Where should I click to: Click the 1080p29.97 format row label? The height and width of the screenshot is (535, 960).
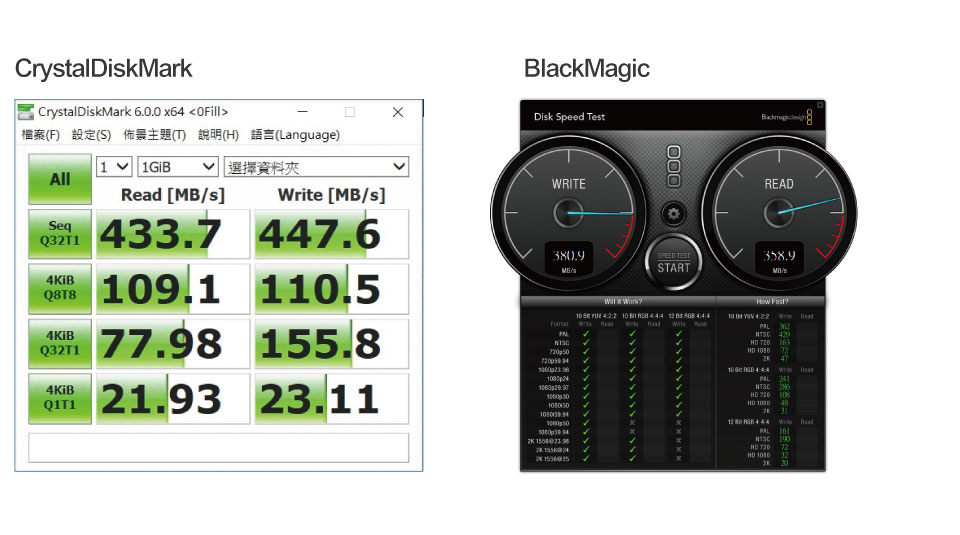click(554, 387)
